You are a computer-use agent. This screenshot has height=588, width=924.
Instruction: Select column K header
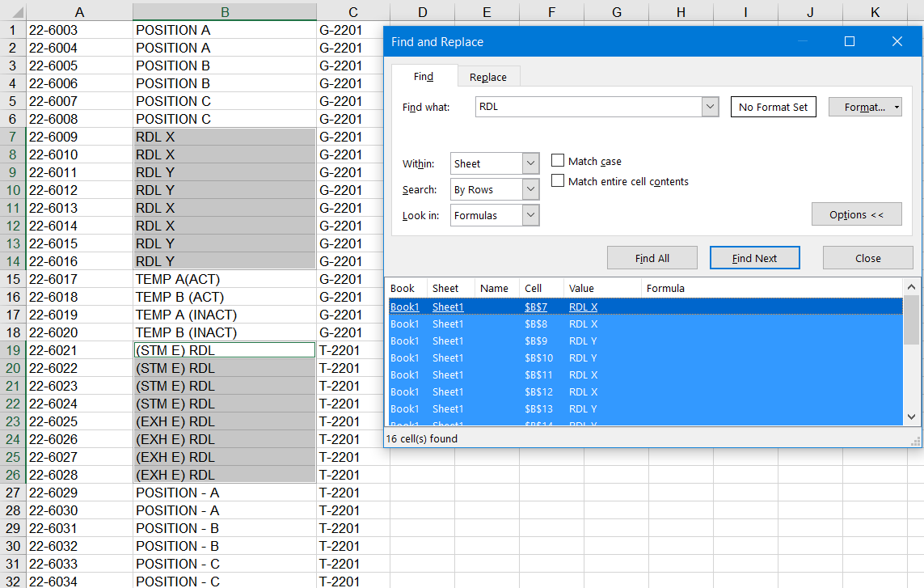point(875,12)
